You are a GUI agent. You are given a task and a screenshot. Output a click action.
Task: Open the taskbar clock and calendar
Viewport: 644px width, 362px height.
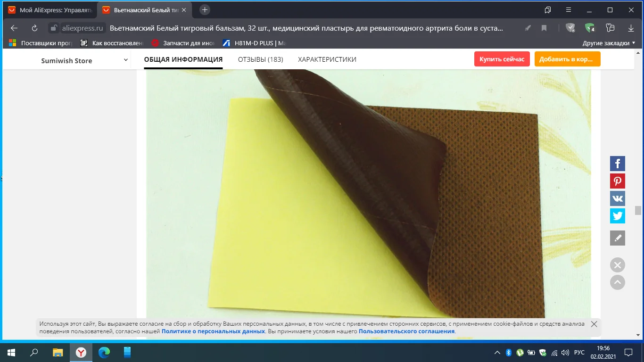(603, 352)
